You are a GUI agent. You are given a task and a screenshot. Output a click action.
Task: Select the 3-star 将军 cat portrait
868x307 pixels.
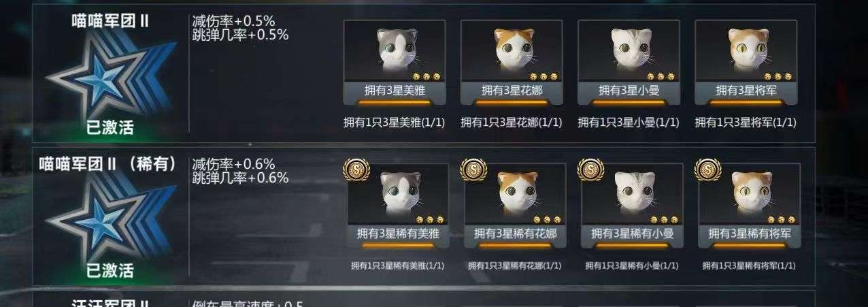(x=746, y=52)
